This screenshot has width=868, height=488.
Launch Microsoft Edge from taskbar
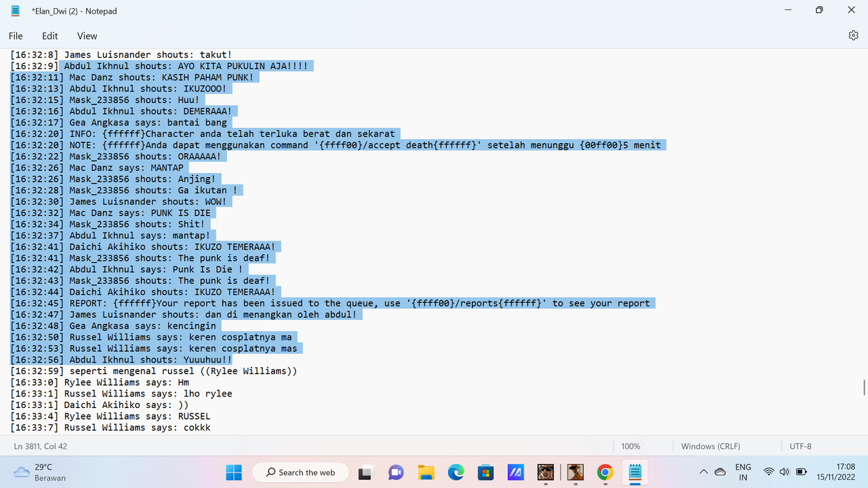click(x=456, y=472)
